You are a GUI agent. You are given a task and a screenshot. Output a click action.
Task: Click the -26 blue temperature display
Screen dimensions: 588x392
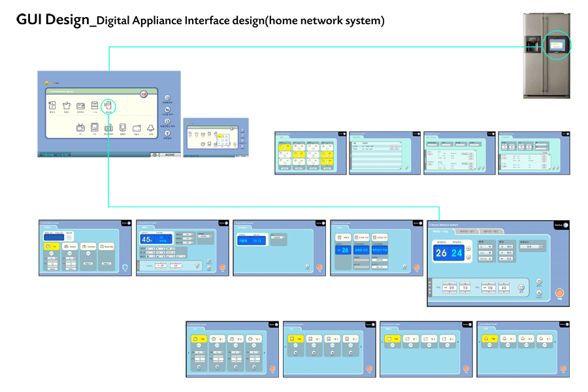coord(343,250)
